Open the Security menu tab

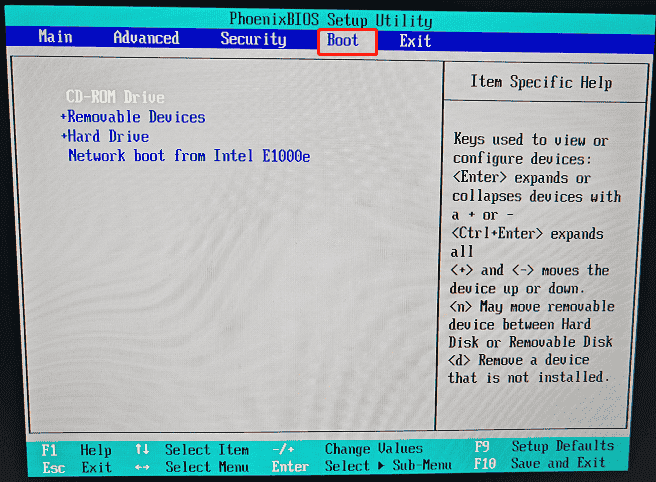tap(253, 40)
